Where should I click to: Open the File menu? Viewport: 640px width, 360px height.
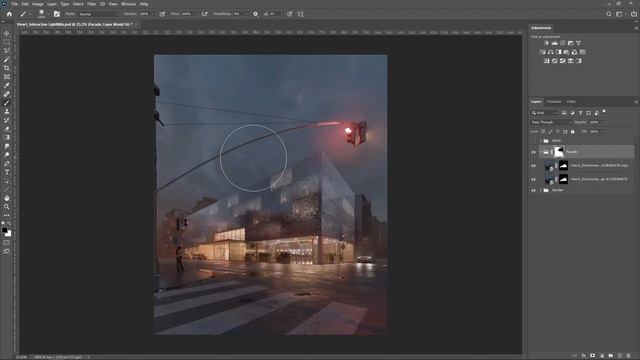coord(14,4)
